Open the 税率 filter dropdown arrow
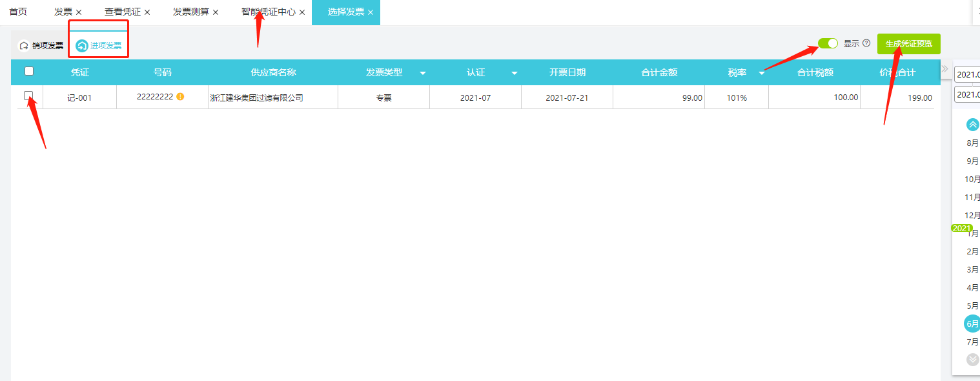 click(x=762, y=73)
